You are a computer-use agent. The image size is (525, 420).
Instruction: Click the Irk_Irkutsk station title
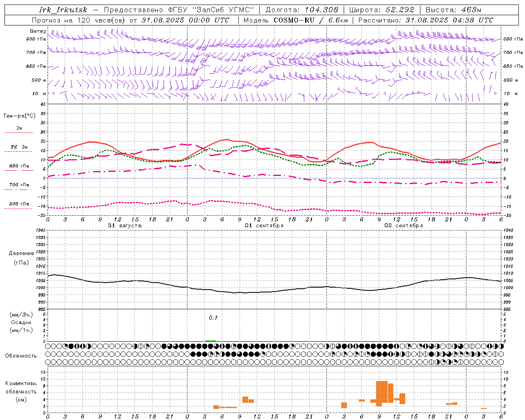pos(63,10)
